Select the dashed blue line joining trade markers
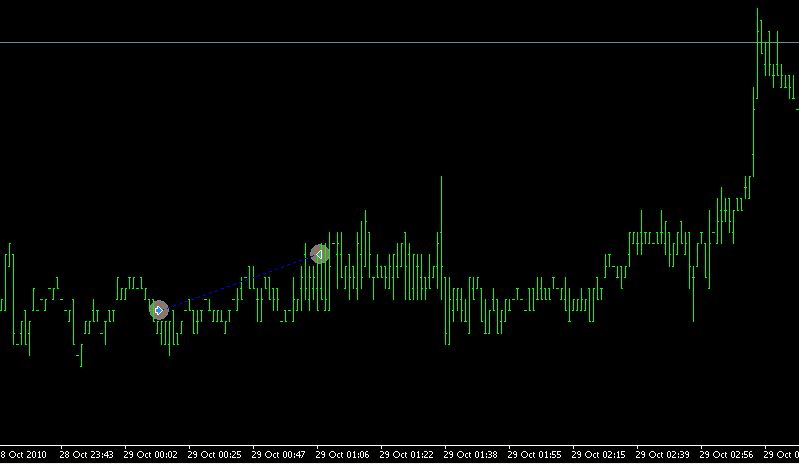The height and width of the screenshot is (464, 799). [239, 282]
